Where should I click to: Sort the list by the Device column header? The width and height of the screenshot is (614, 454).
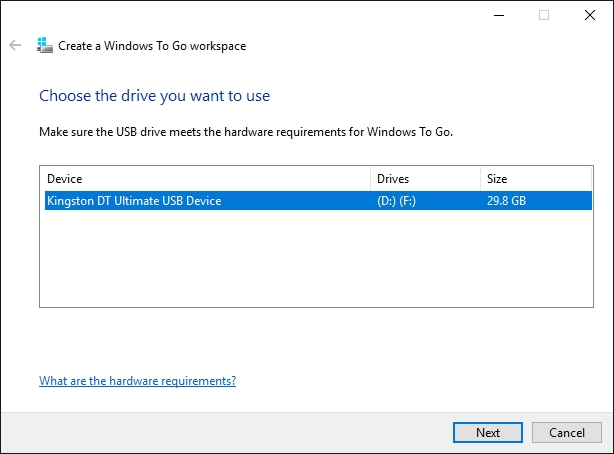pyautogui.click(x=200, y=179)
